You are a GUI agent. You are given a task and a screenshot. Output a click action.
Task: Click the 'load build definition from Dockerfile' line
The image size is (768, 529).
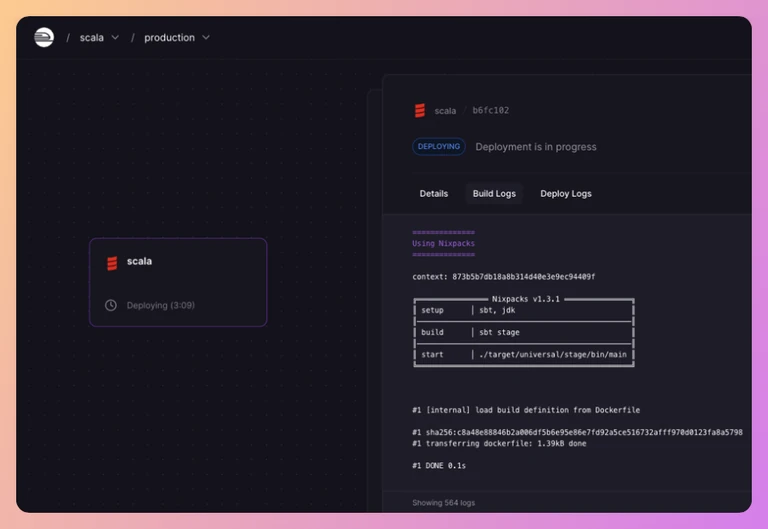click(x=526, y=410)
